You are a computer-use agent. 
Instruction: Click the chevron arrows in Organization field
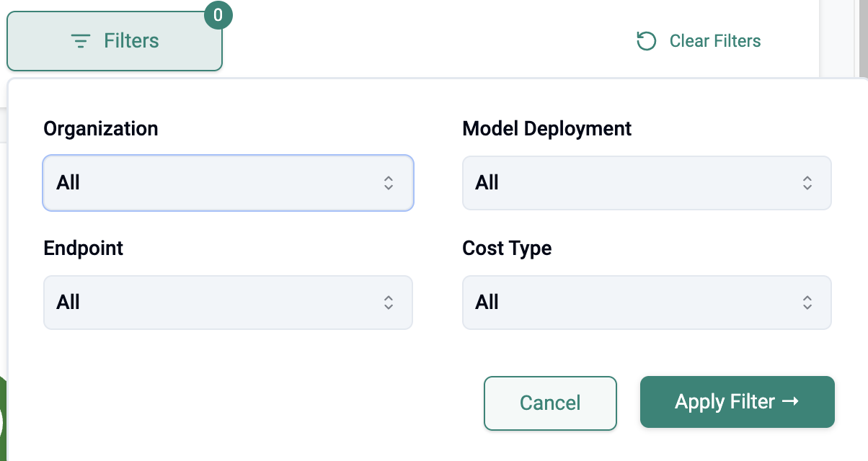tap(389, 183)
